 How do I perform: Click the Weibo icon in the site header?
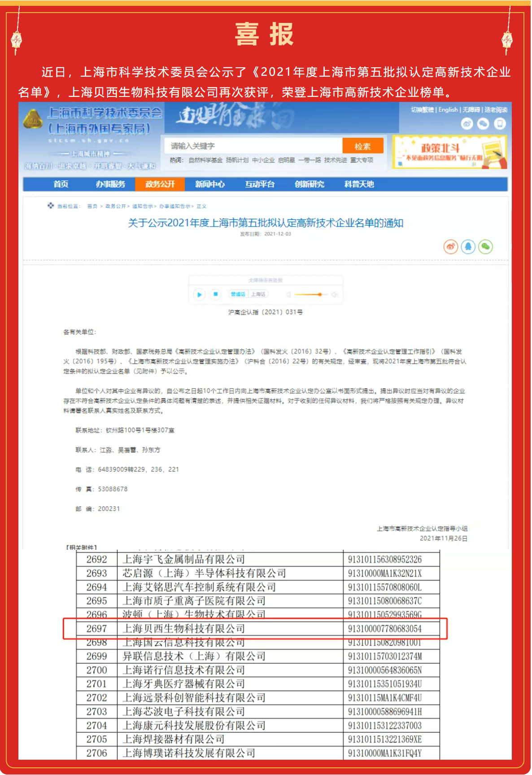click(x=467, y=124)
